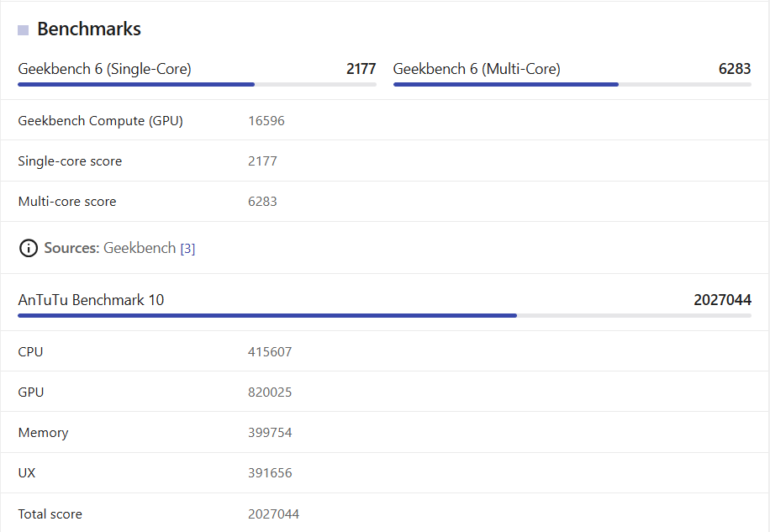
Task: Open the [3] reference link
Action: [187, 249]
